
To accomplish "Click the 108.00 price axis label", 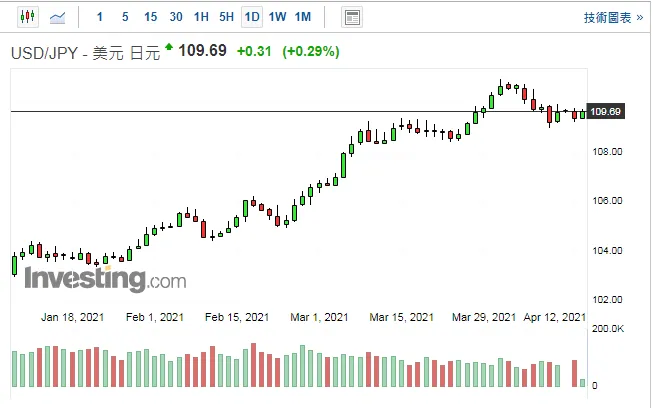I will [607, 151].
